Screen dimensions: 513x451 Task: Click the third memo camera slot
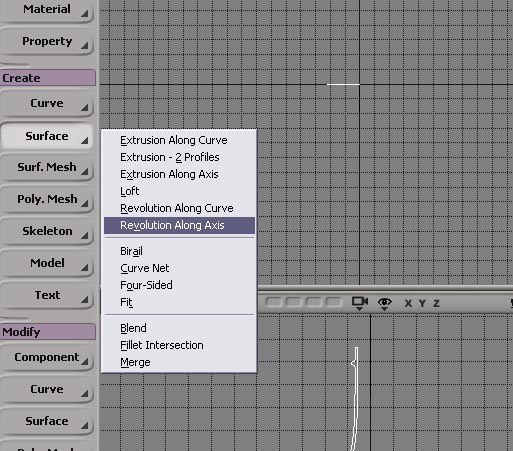coord(314,302)
